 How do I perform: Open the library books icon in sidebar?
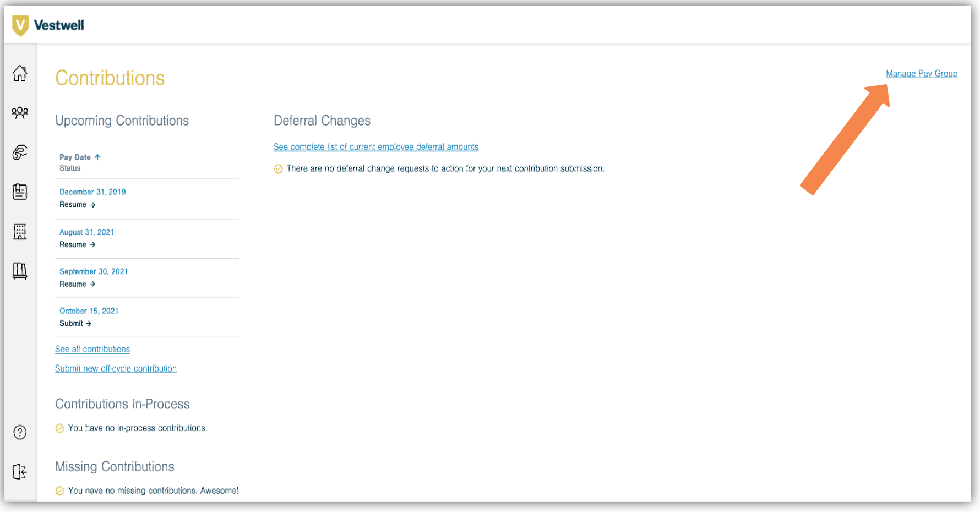[x=20, y=271]
